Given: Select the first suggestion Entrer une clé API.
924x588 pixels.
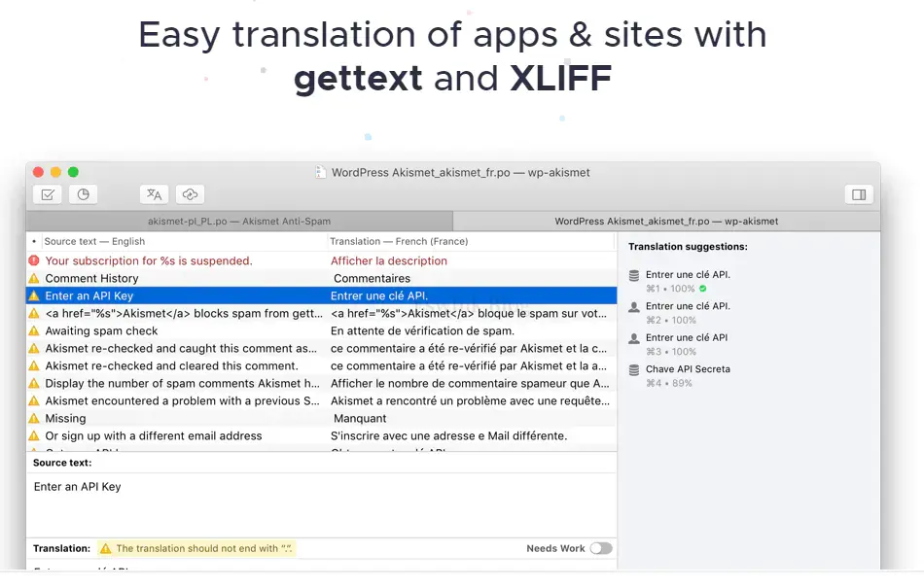Looking at the screenshot, I should click(688, 275).
